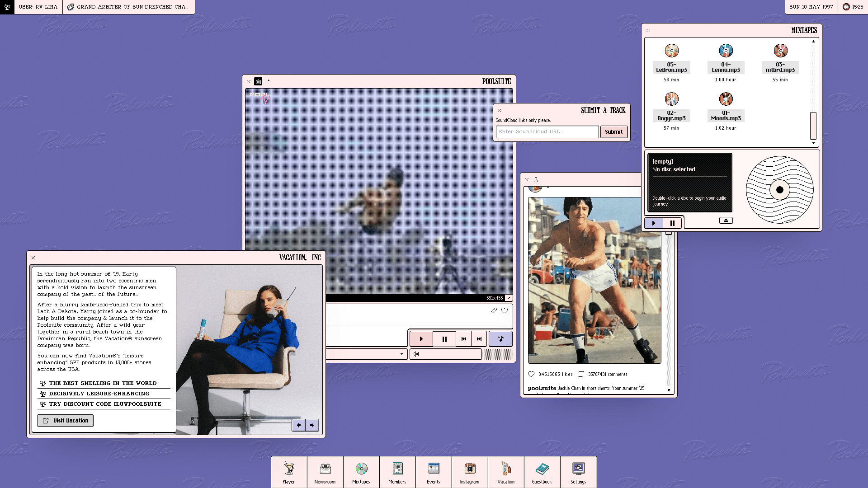Image resolution: width=868 pixels, height=488 pixels.
Task: Play the track in the Poolsuite player
Action: click(x=421, y=339)
